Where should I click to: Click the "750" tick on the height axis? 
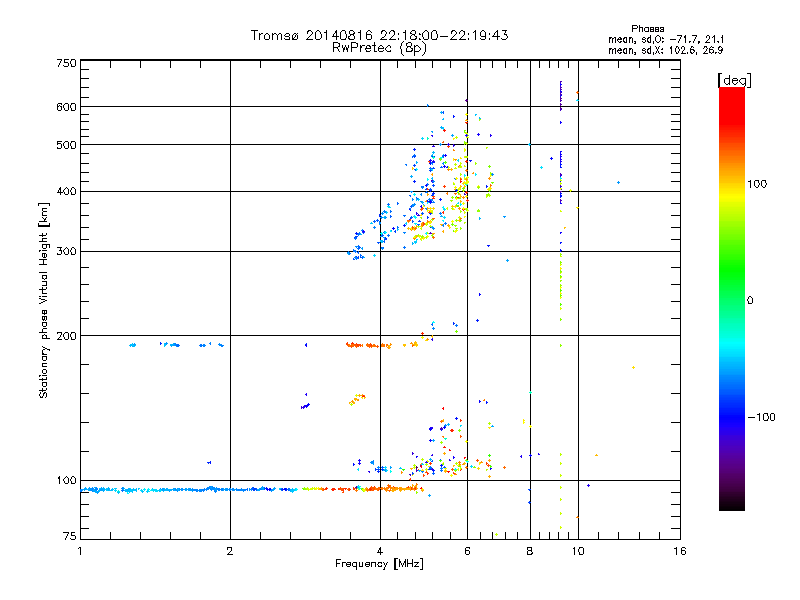click(66, 63)
